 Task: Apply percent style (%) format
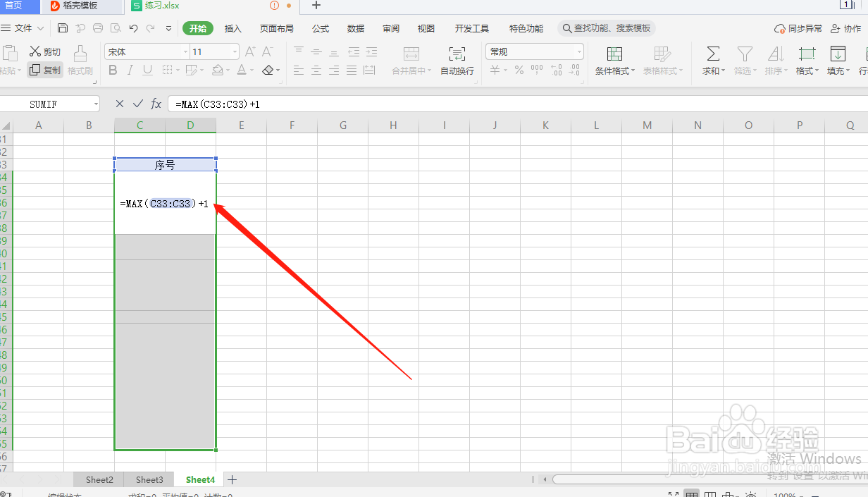point(519,70)
